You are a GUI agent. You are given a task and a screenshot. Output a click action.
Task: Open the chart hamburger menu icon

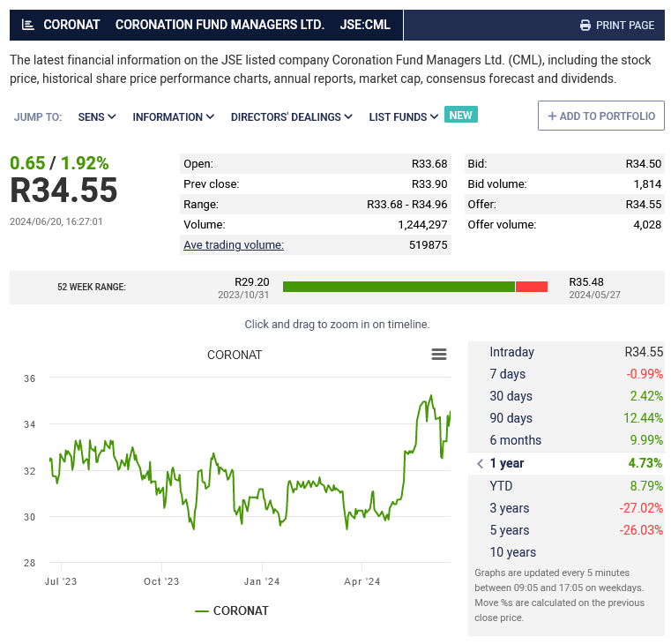click(x=438, y=354)
